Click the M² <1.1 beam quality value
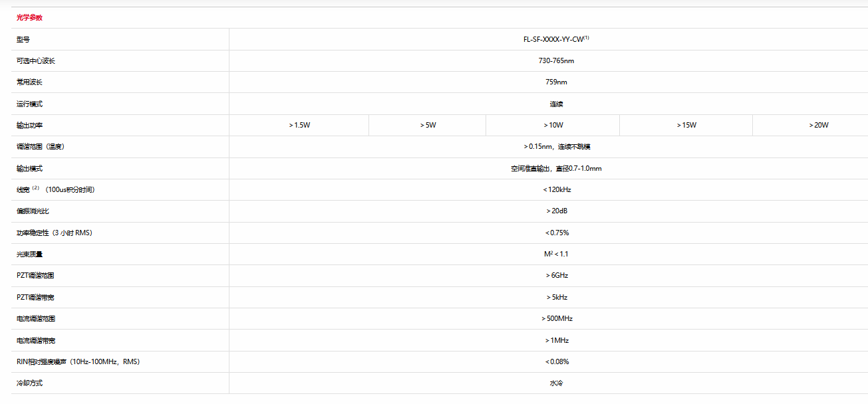The width and height of the screenshot is (868, 404). [556, 254]
